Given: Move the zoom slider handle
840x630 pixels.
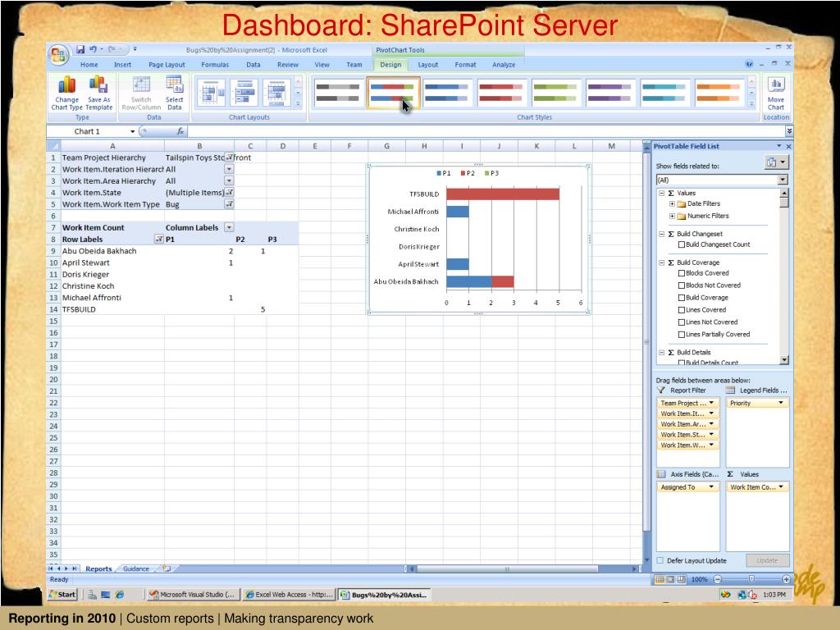Looking at the screenshot, I should click(x=751, y=579).
